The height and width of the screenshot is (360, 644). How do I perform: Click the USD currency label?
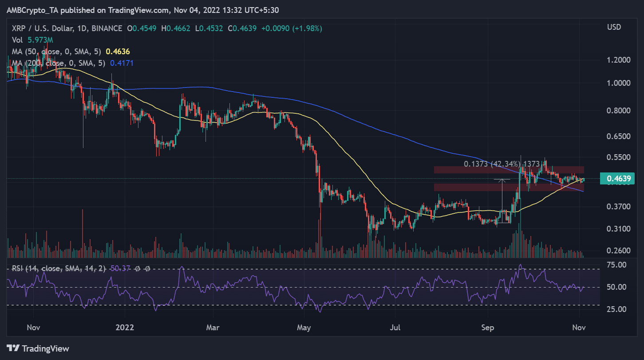[614, 28]
